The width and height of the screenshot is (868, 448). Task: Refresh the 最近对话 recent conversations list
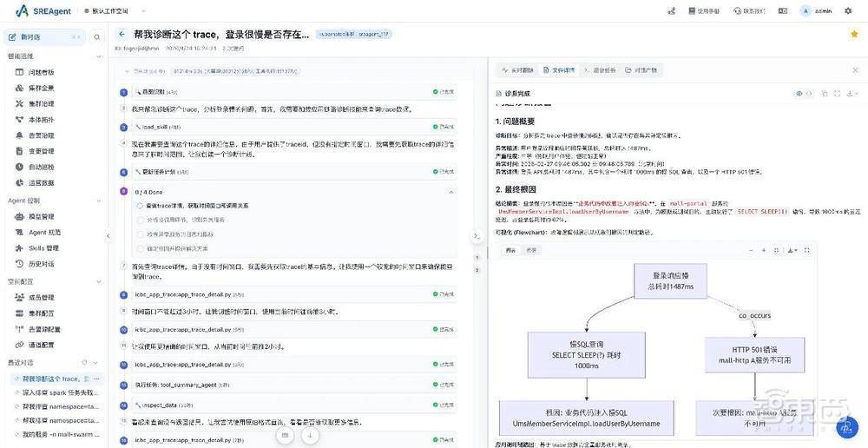[84, 363]
